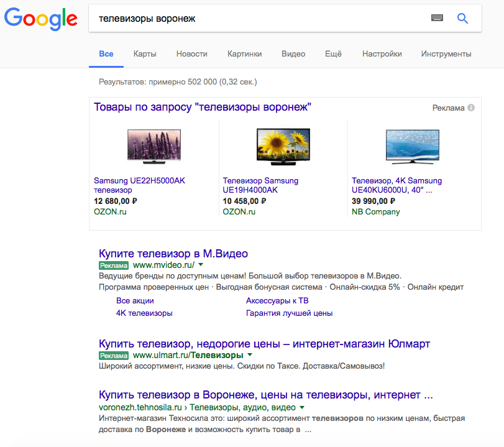Screen dimensions: 504x447
Task: Expand the mvideo.ru URL dropdown arrow
Action: point(201,265)
